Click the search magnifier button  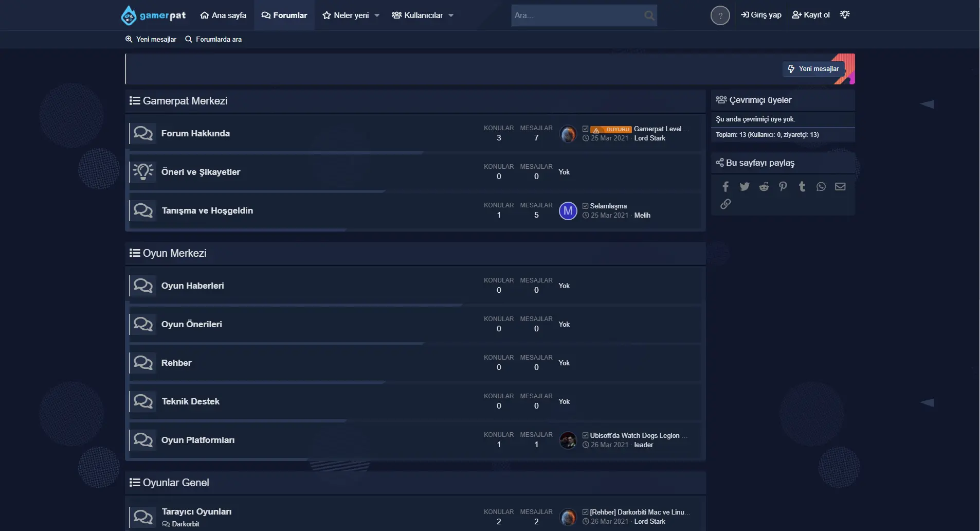coord(649,15)
